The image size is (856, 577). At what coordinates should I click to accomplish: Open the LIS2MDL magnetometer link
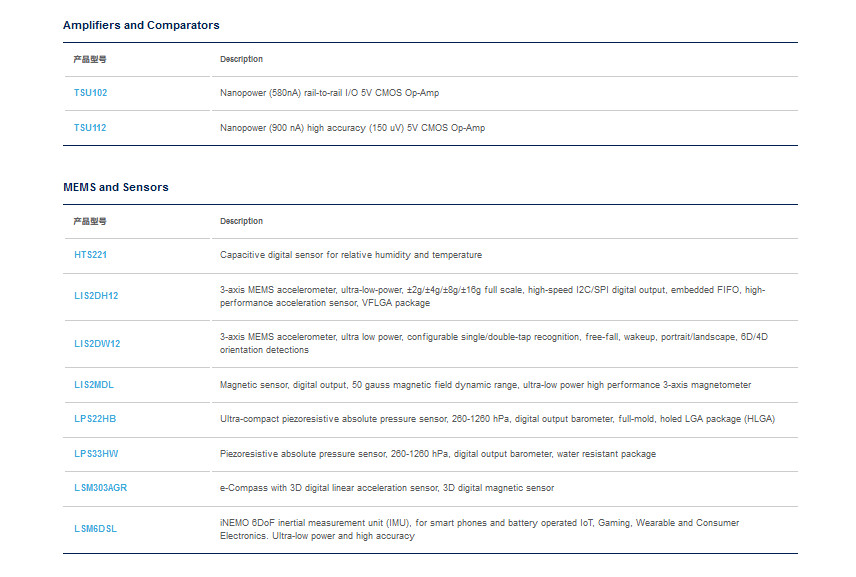(x=94, y=385)
